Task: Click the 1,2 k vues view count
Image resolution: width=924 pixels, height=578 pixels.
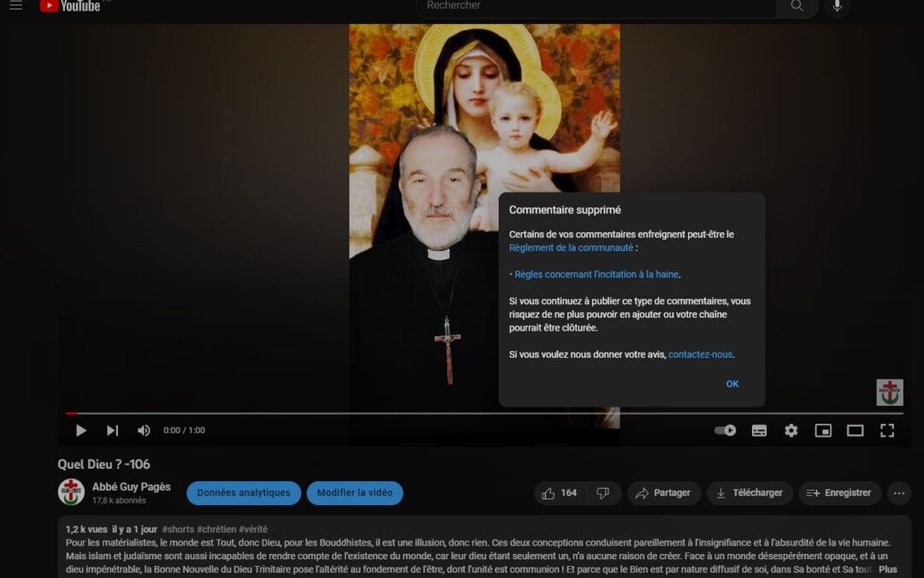Action: (86, 530)
